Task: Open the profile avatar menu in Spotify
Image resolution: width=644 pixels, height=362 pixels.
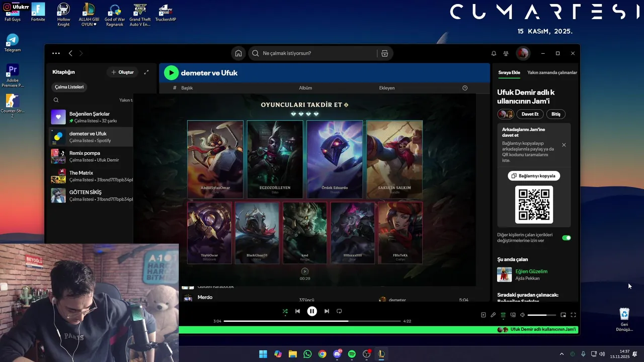Action: click(x=523, y=53)
